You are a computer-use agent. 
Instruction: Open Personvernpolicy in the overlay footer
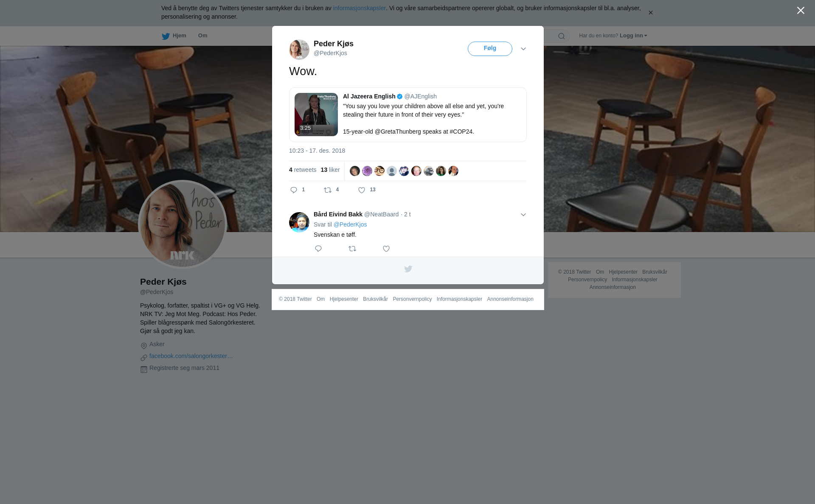coord(412,299)
